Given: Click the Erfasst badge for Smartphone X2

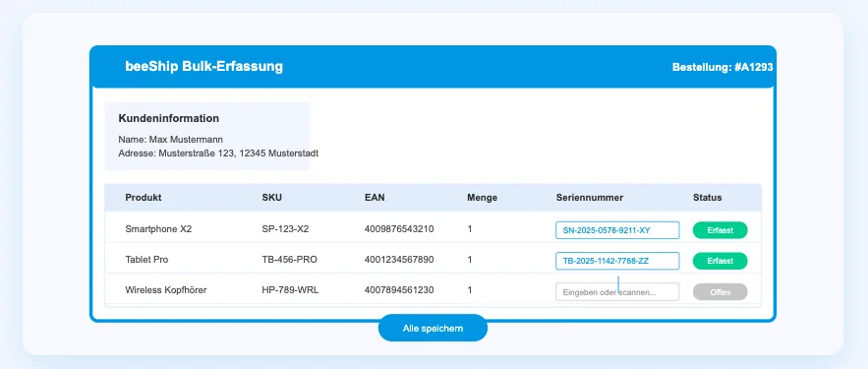Looking at the screenshot, I should pos(720,230).
